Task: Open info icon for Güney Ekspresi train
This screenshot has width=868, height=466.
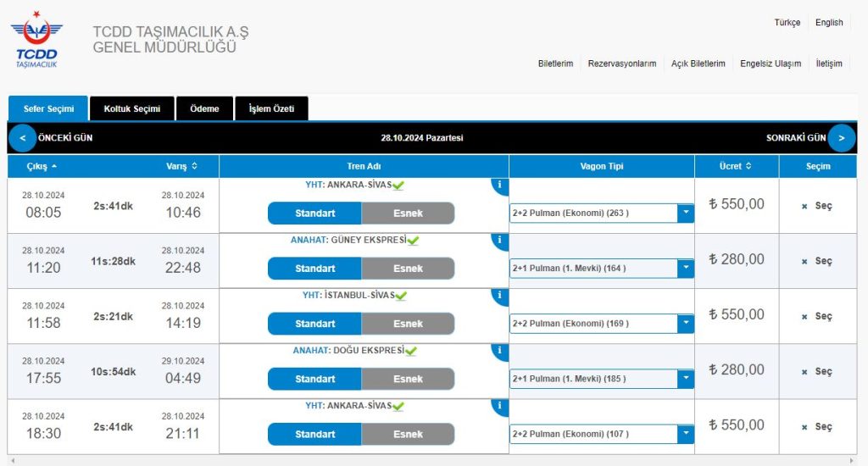Action: [500, 241]
